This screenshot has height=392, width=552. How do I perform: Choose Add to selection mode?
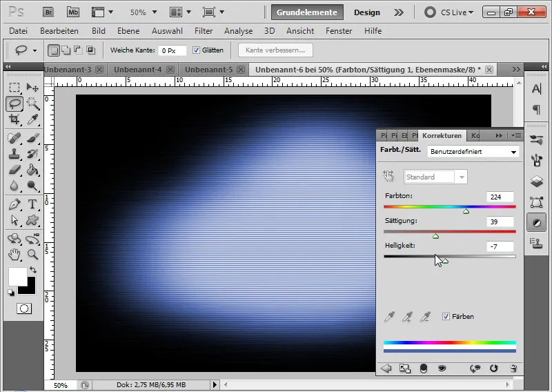66,50
